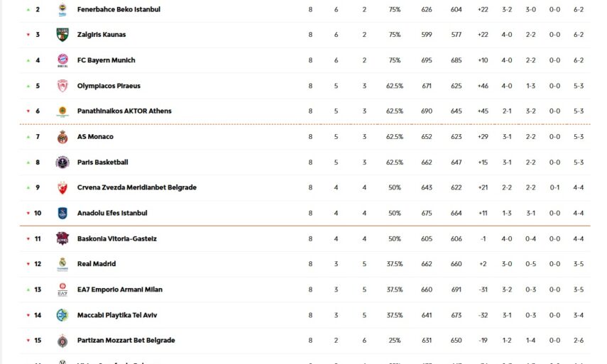Click the EA7 Emporio Armani Milan logo
This screenshot has width=607, height=364.
pyautogui.click(x=62, y=289)
